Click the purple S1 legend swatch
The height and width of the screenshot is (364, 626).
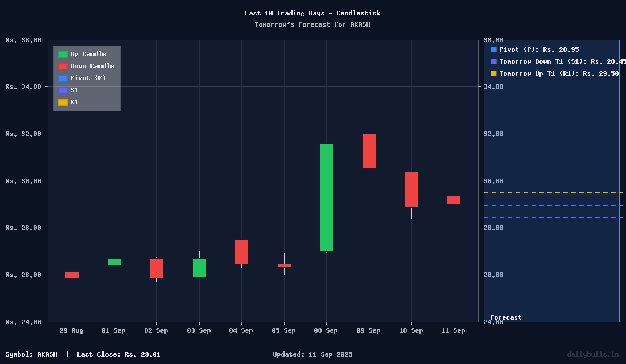click(x=63, y=90)
